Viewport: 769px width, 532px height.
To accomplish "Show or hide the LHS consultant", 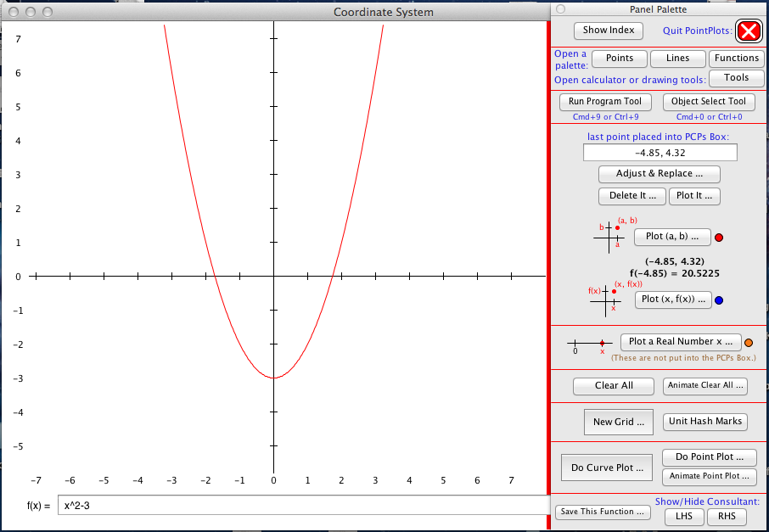I will click(x=684, y=517).
